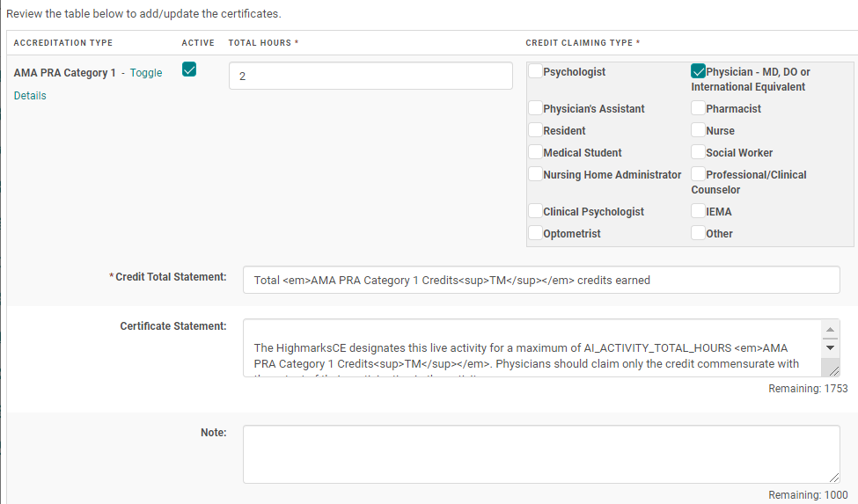The height and width of the screenshot is (504, 858).
Task: Check the IEMA checkbox
Action: click(x=698, y=211)
